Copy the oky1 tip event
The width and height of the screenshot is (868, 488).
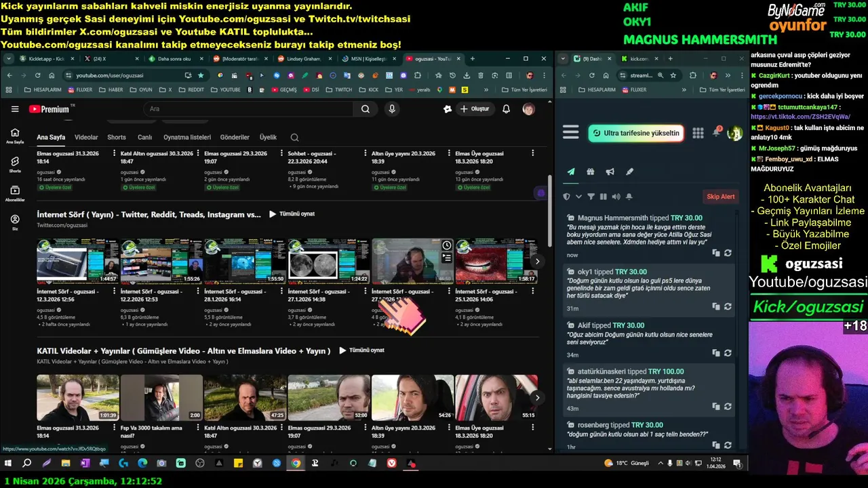point(716,306)
